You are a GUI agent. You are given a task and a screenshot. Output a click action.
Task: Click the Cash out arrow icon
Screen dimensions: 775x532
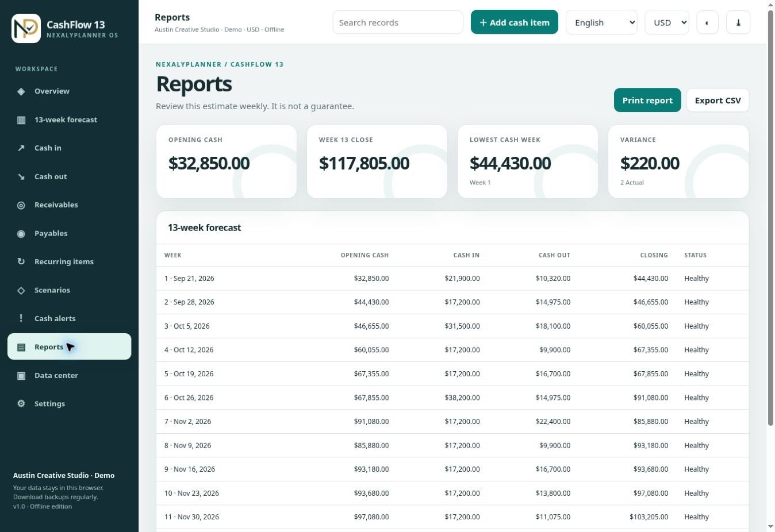21,177
